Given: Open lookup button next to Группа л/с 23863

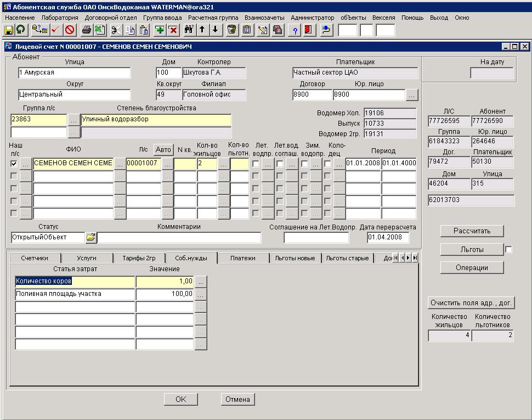Looking at the screenshot, I should (x=73, y=119).
